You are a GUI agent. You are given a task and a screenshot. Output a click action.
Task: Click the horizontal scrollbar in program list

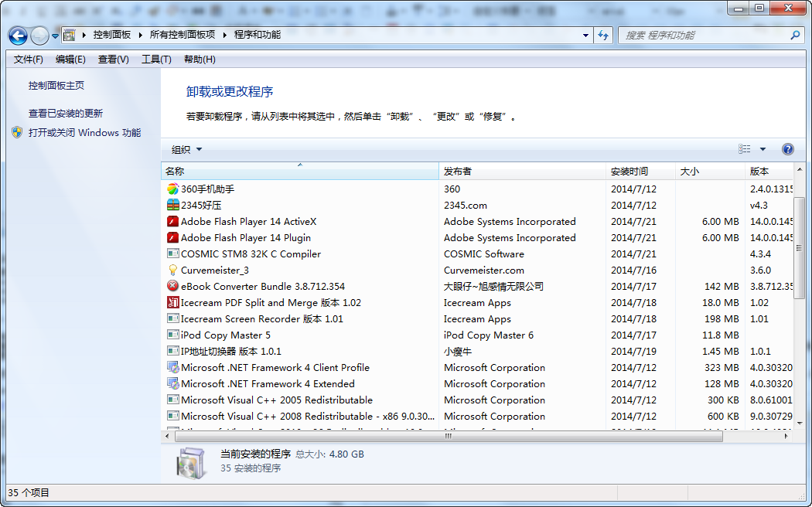click(447, 437)
